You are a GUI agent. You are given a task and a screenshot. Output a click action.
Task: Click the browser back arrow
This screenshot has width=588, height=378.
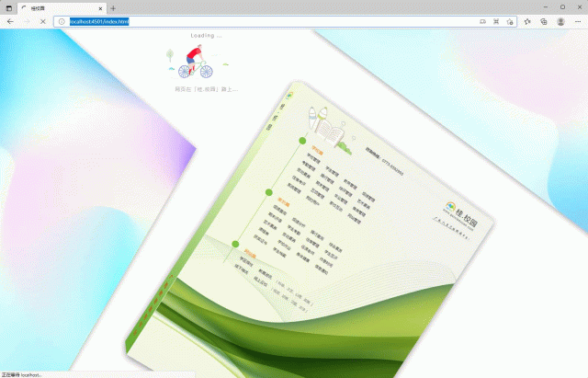pyautogui.click(x=10, y=20)
